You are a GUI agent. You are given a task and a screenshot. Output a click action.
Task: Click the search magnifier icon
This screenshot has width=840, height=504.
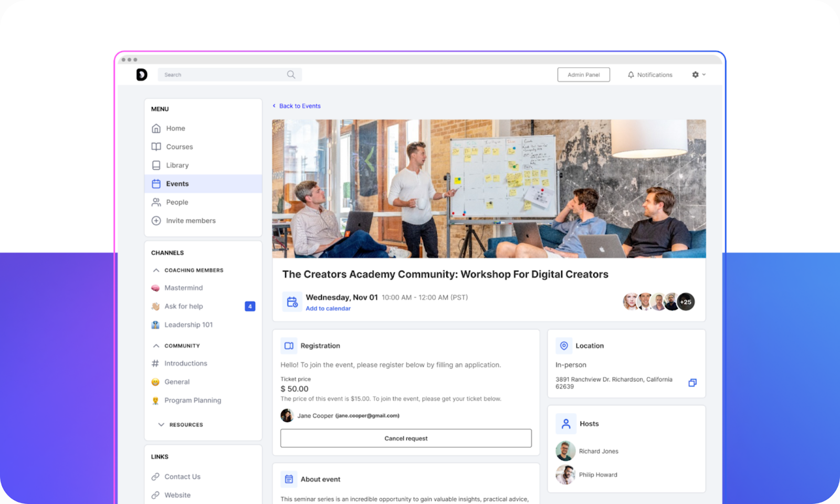pos(291,75)
